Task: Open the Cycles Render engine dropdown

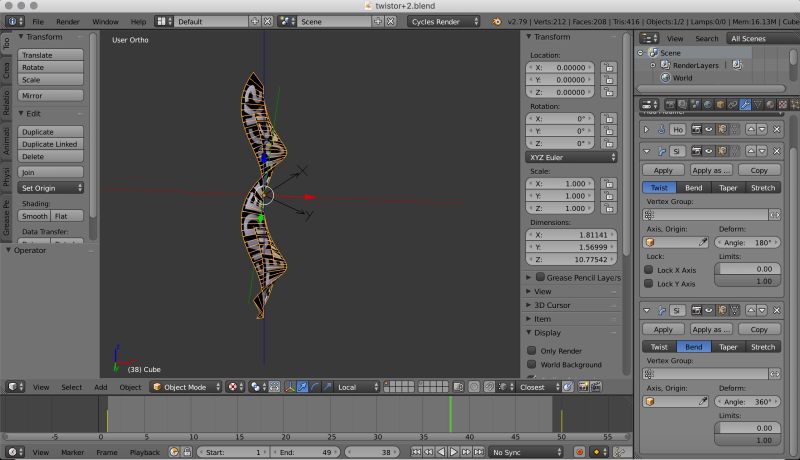Action: [x=443, y=21]
